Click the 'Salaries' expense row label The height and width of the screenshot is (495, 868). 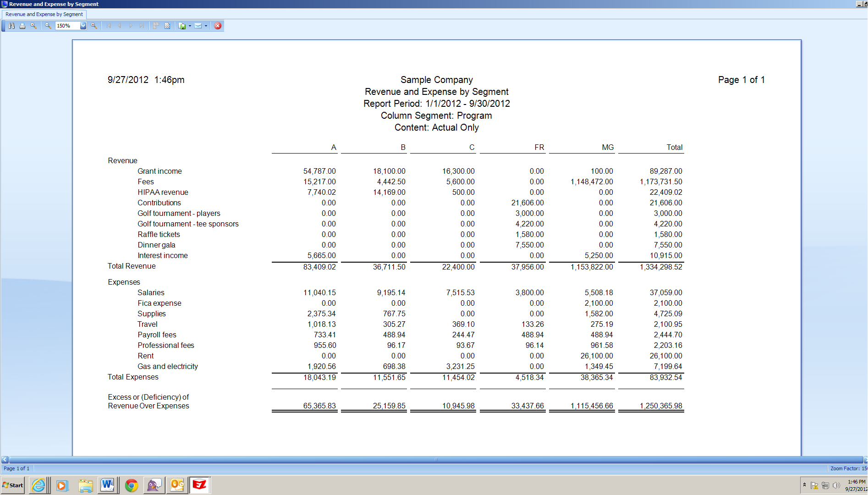click(151, 293)
